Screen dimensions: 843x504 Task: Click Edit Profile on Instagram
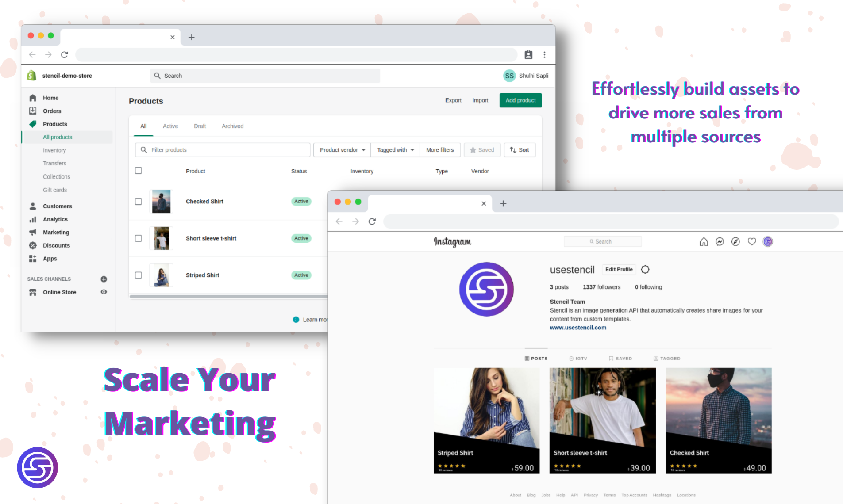(x=619, y=269)
